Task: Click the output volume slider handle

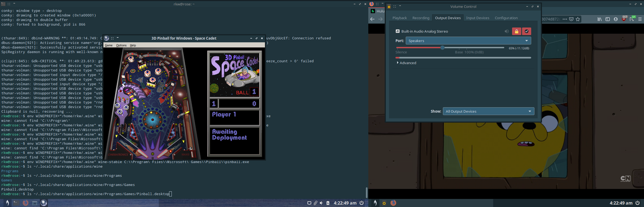Action: pos(443,47)
